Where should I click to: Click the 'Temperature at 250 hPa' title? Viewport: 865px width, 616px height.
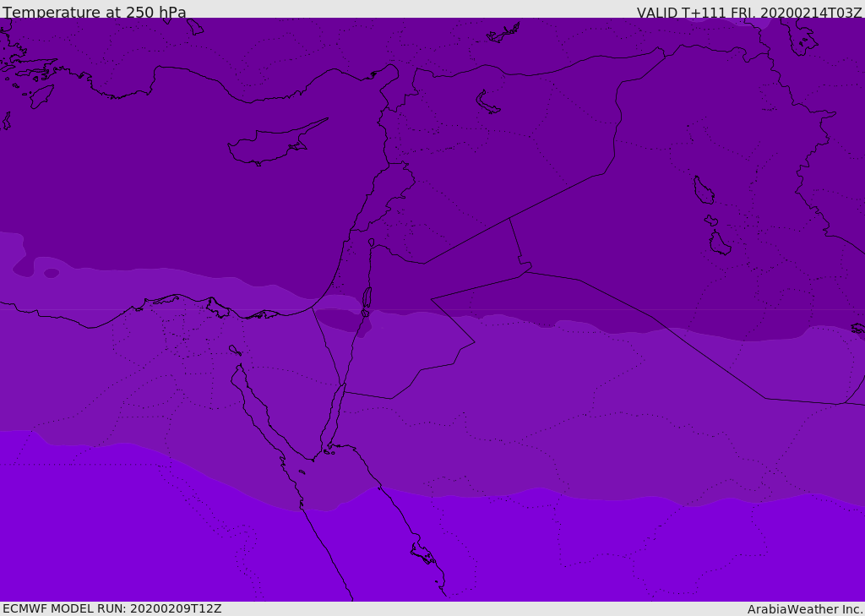95,12
